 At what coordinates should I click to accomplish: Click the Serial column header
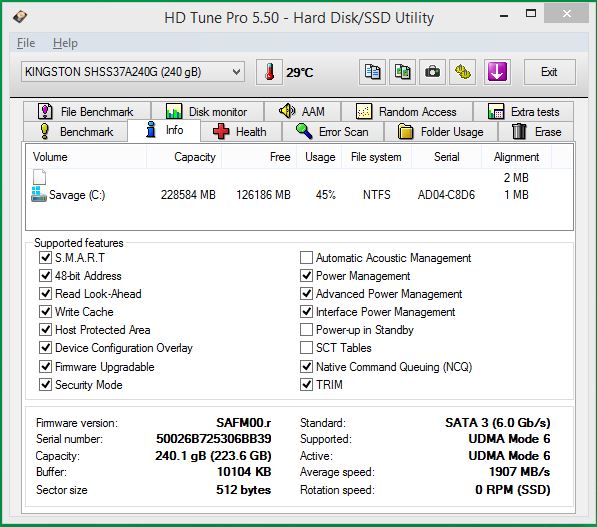[446, 157]
